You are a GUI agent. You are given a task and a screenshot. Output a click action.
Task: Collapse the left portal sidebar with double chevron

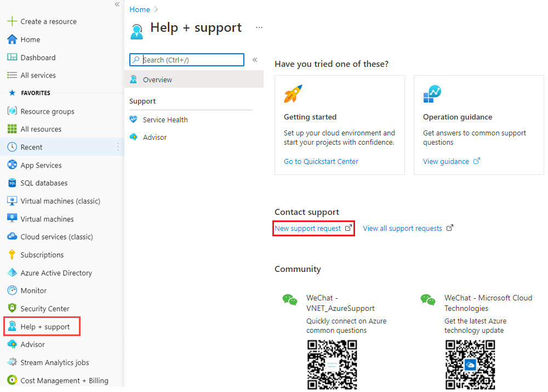117,4
